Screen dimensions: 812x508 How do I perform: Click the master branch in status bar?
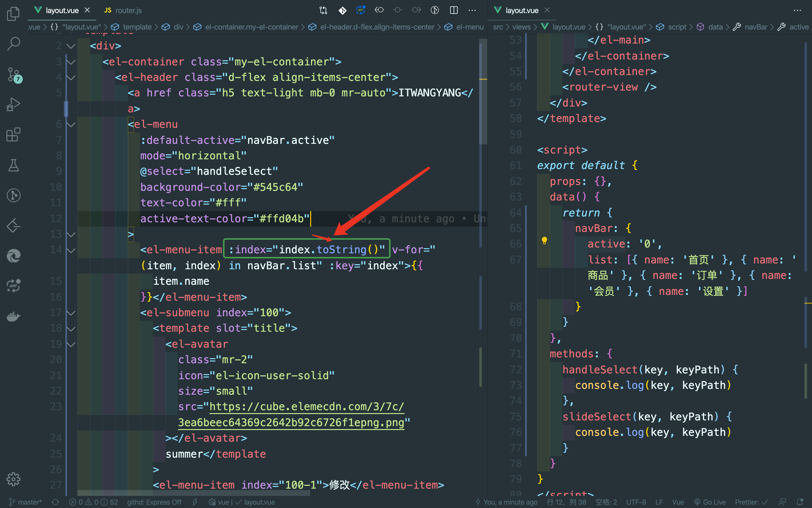click(25, 502)
